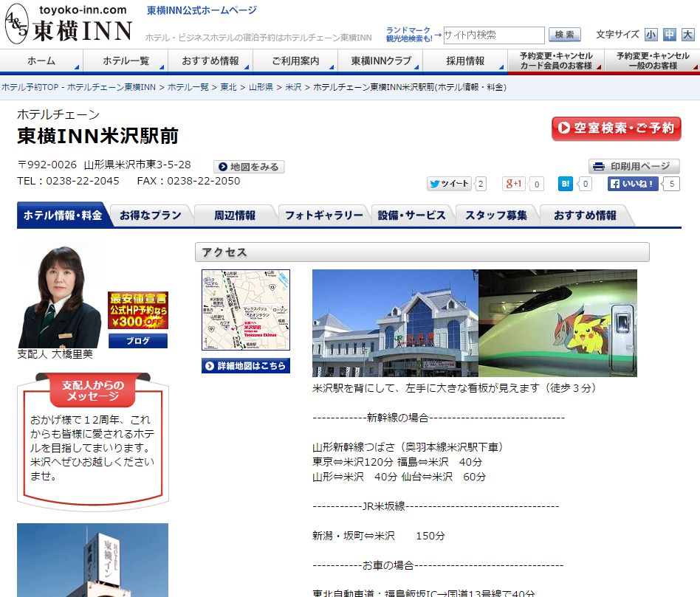Viewport: 700px width, 597px height.
Task: Click the Facebook いいね! button
Action: (633, 184)
